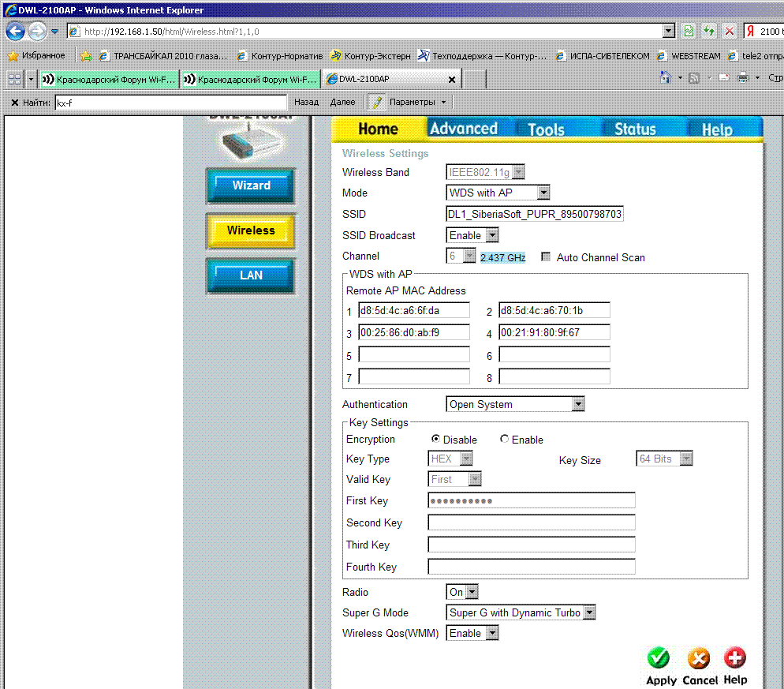Screen dimensions: 784x689
Task: Open the WEBSTREAM favorites link
Action: pos(689,55)
